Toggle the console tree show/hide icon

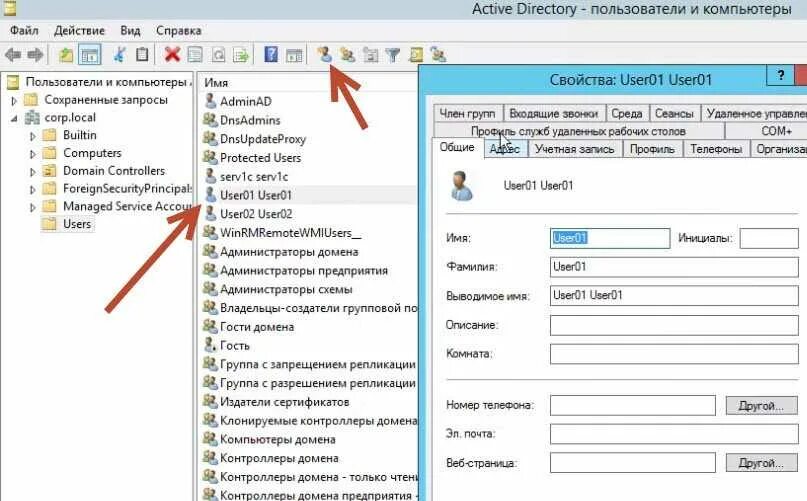(90, 55)
